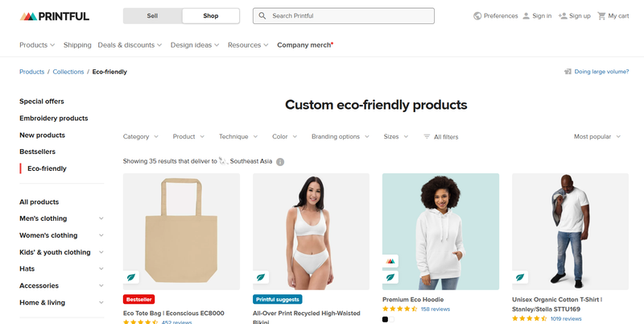Open the Category filter dropdown
Image resolution: width=644 pixels, height=324 pixels.
[141, 137]
